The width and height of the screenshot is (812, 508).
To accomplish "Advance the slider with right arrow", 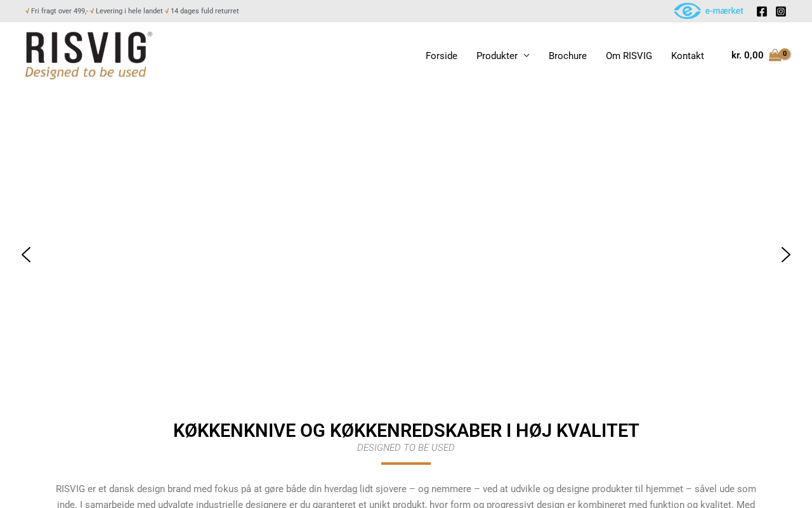I will pos(786,255).
